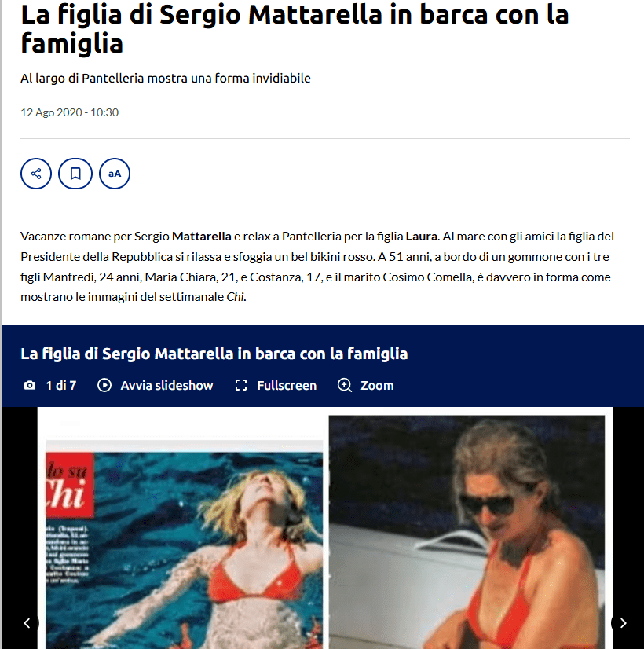
Task: Go to the previous gallery photo arrow
Action: 27,623
